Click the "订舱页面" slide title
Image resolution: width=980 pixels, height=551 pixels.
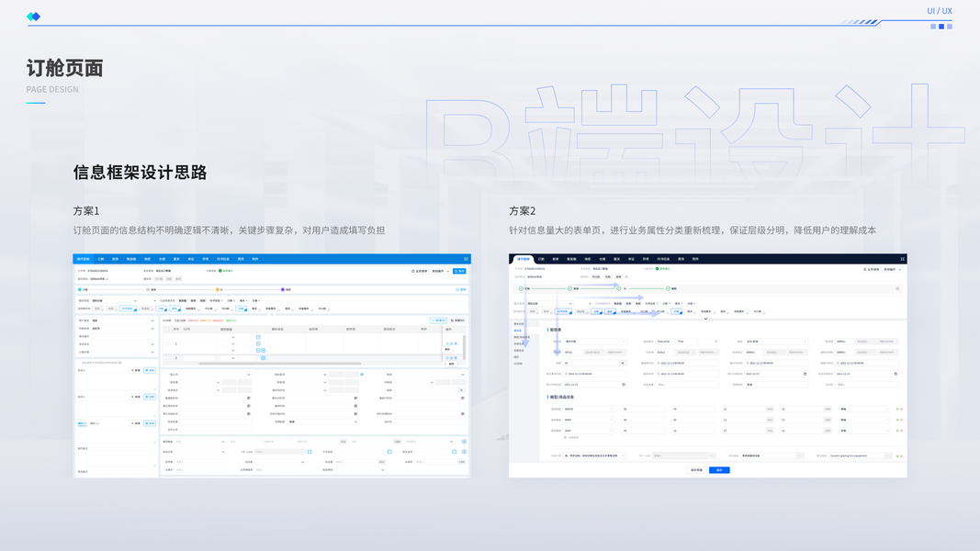tap(64, 68)
